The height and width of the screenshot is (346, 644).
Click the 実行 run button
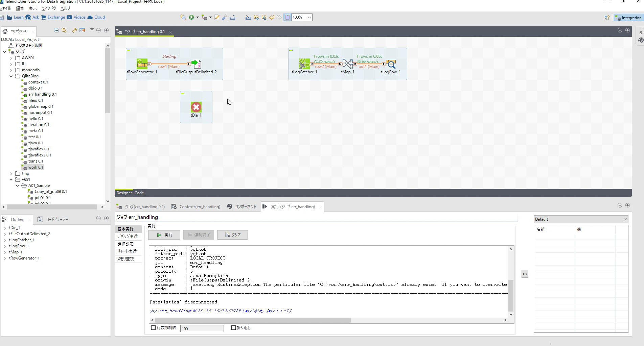tap(164, 235)
